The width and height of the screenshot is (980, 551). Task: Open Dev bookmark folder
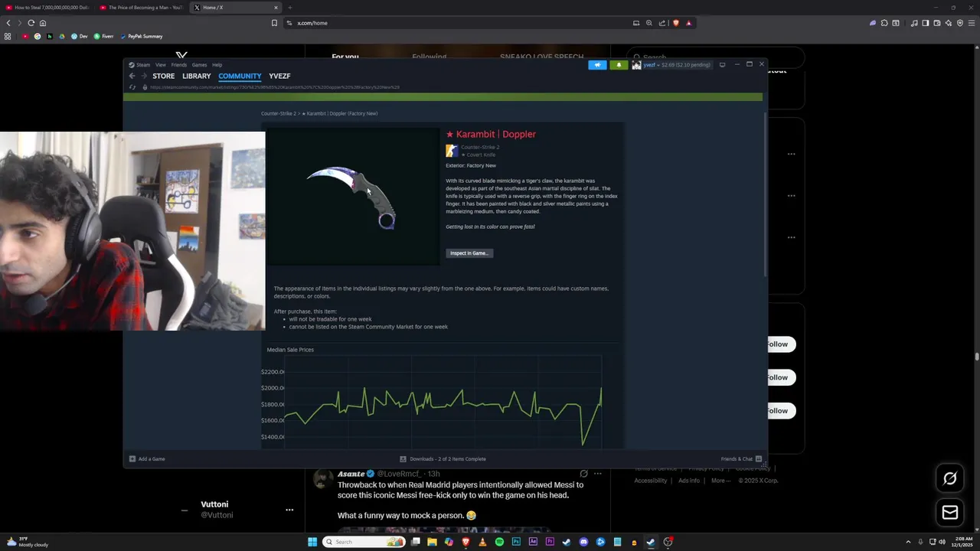(80, 36)
